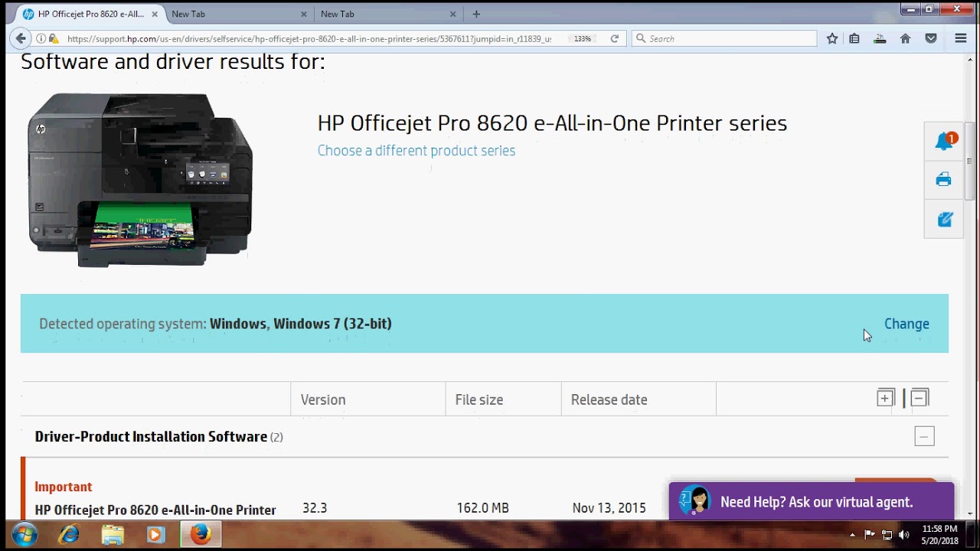980x551 pixels.
Task: Click HP Officejet Pro 8620 e-All-in-One Printer driver title
Action: point(155,510)
